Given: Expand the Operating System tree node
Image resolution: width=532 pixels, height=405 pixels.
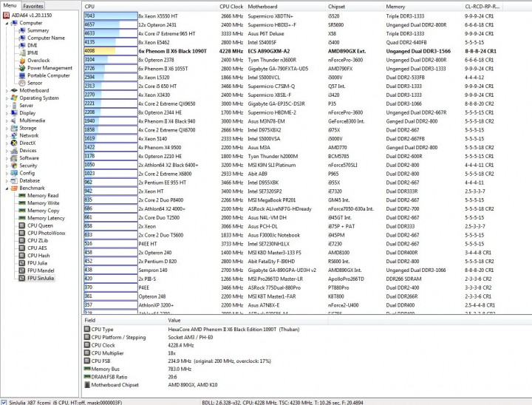Looking at the screenshot, I should [7, 98].
